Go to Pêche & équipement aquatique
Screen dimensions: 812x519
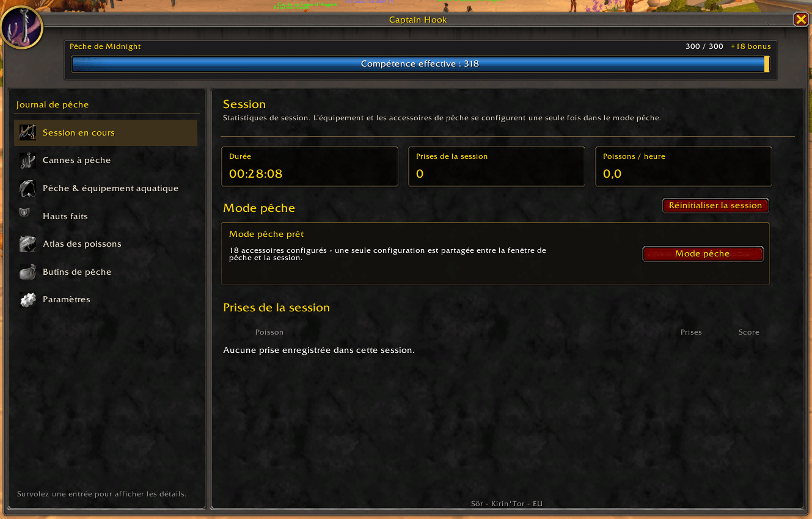(106, 188)
